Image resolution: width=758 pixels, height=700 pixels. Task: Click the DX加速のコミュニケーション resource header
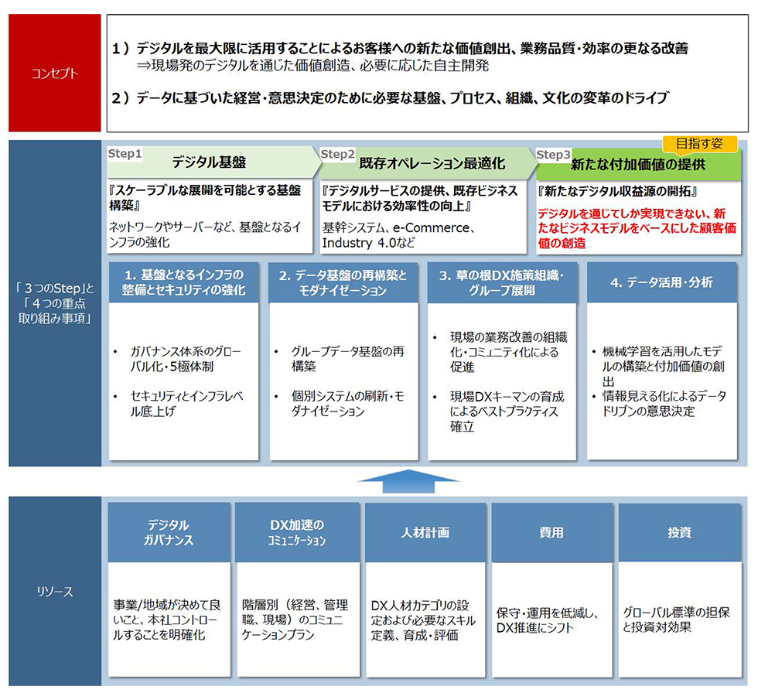coord(297,532)
